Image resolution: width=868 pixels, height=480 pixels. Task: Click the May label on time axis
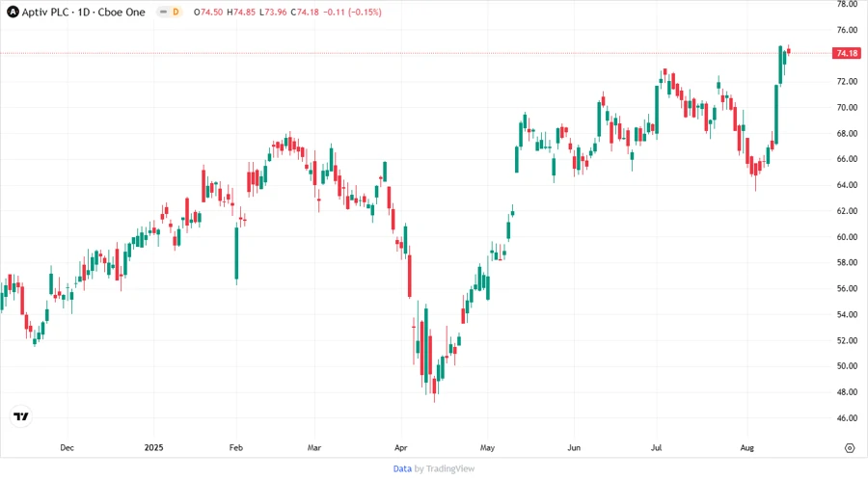[x=487, y=447]
